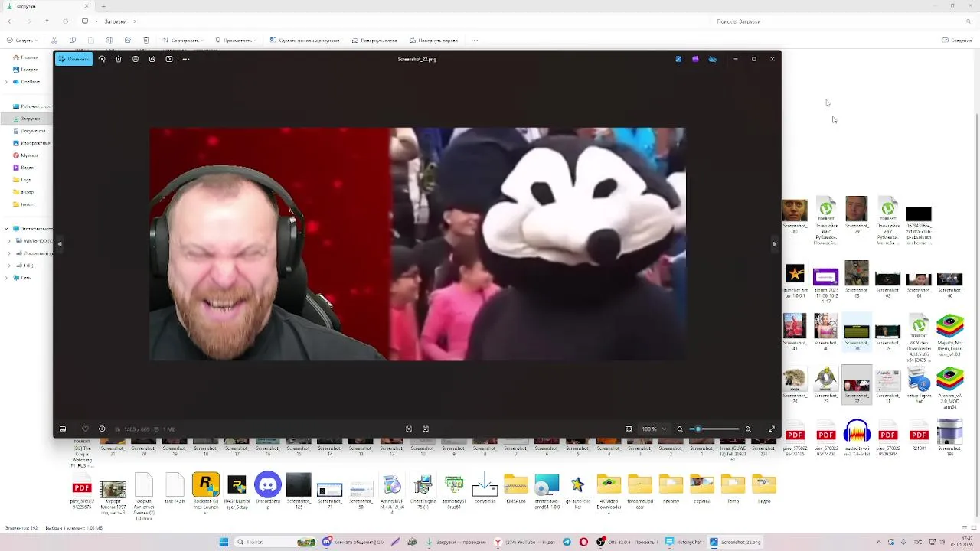The height and width of the screenshot is (551, 980).
Task: Click the purple Clipchamp icon in Photos
Action: tap(695, 59)
